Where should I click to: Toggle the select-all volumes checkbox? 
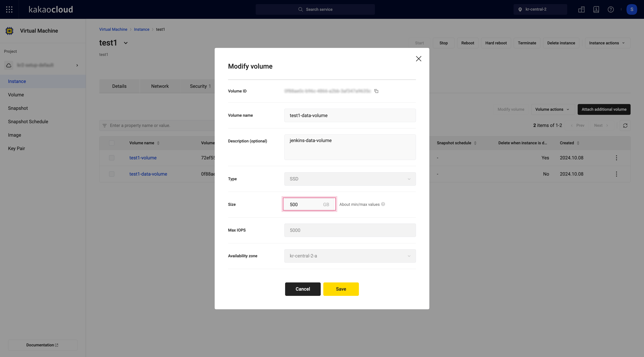pyautogui.click(x=112, y=143)
